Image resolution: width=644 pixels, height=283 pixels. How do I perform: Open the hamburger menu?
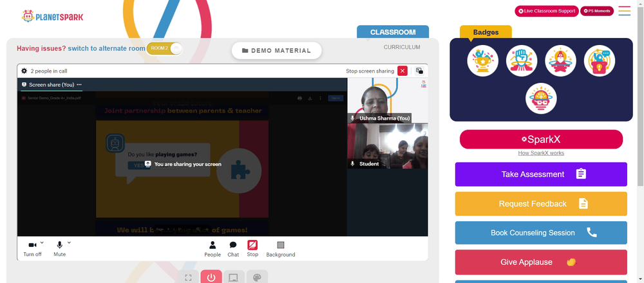coord(624,11)
